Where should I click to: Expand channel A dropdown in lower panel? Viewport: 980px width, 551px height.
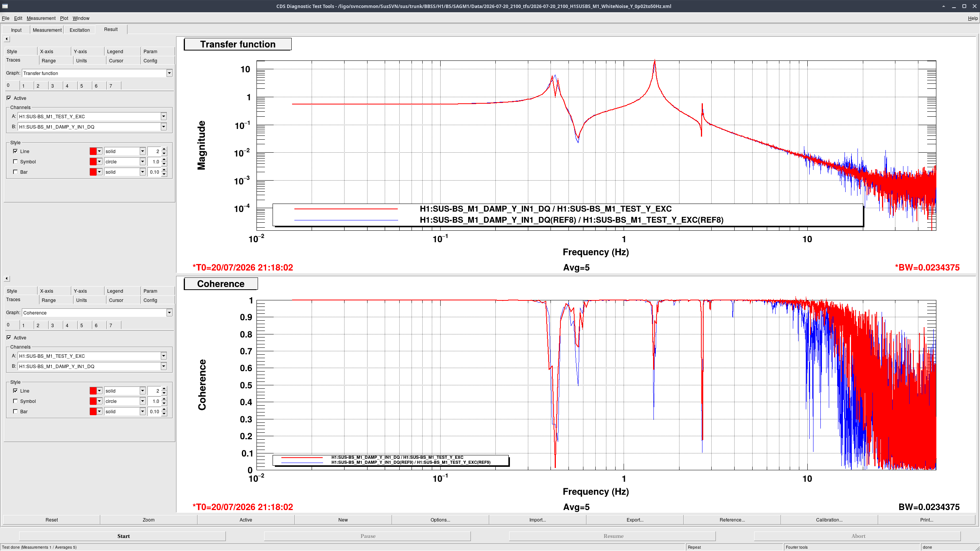163,356
